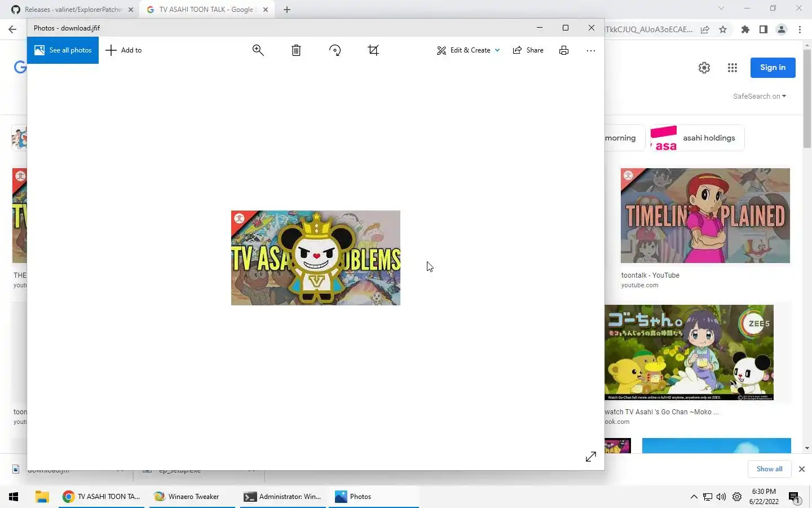Open File Explorer from taskbar
Screen dimensions: 812x508
pos(42,497)
